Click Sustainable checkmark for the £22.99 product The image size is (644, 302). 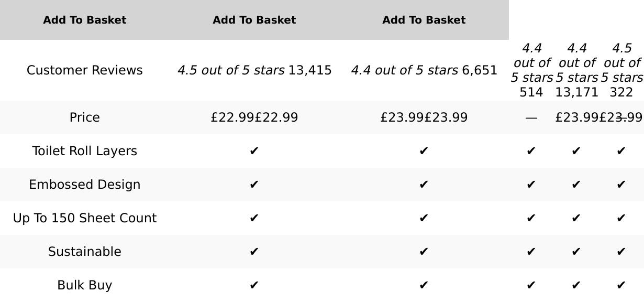(254, 252)
